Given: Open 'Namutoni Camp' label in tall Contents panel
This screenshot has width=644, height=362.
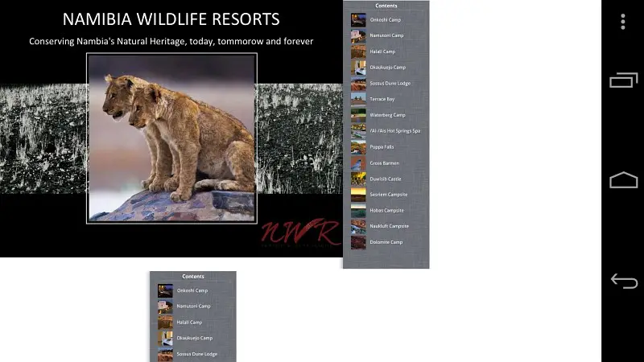Looking at the screenshot, I should [386, 35].
